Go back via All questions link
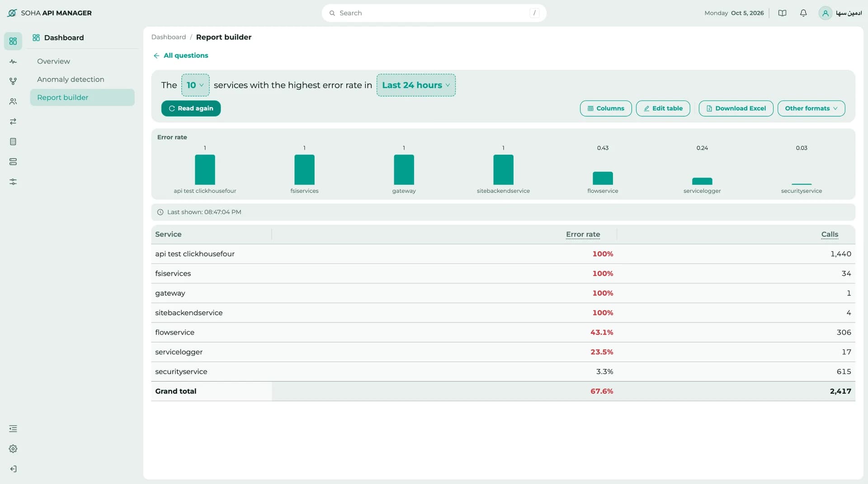 (181, 56)
